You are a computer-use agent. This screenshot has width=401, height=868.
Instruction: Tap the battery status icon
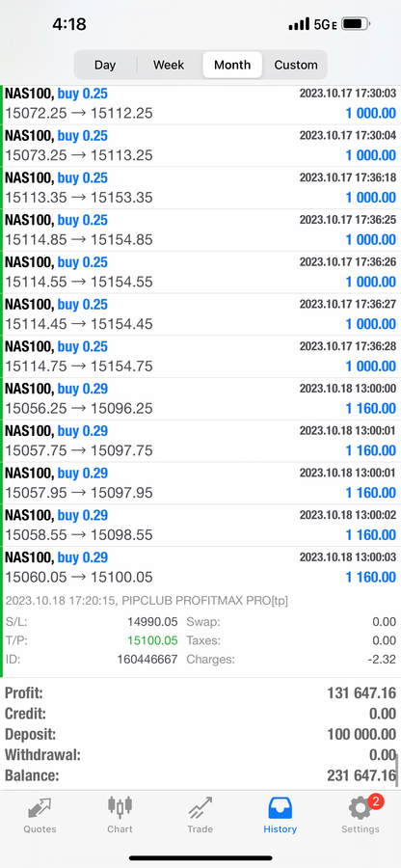pos(356,24)
